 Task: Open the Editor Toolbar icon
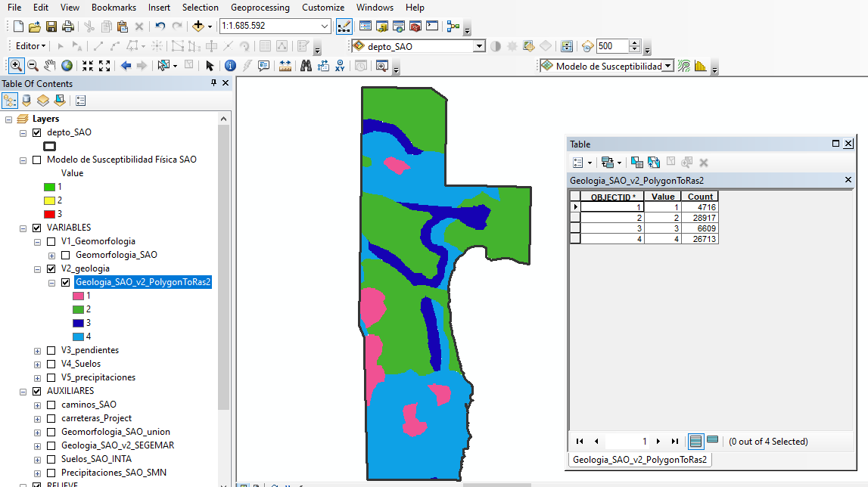344,26
